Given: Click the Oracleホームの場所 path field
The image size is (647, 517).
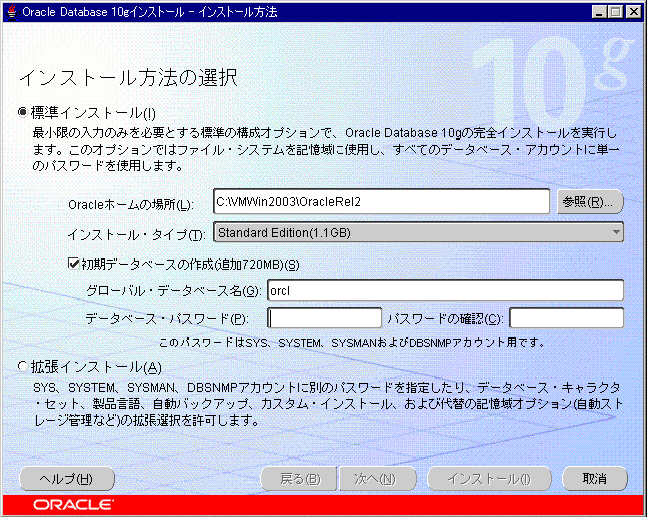Looking at the screenshot, I should tap(382, 201).
